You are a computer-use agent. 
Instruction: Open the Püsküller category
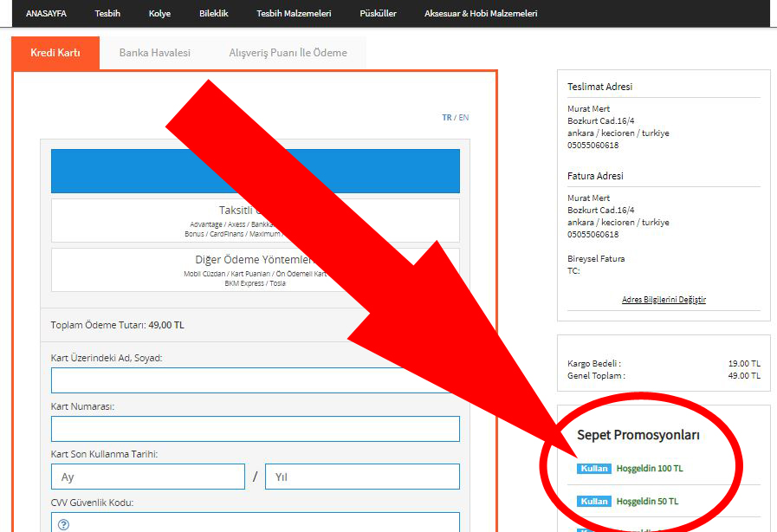378,14
